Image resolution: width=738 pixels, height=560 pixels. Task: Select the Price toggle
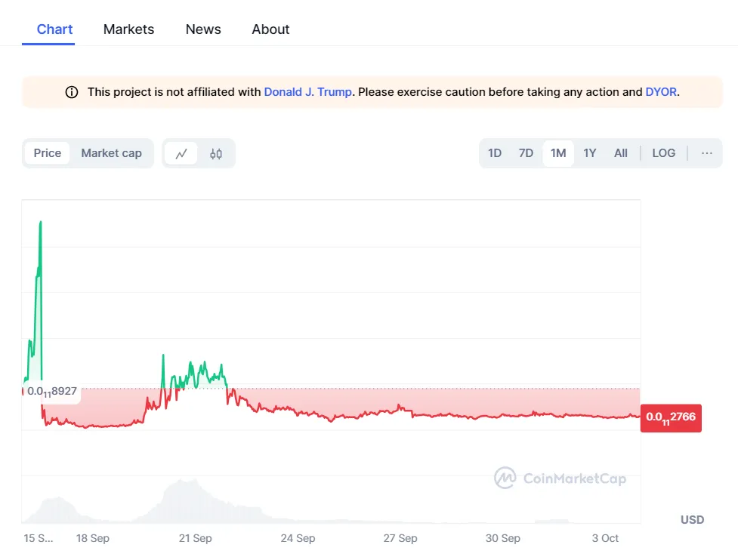[x=48, y=153]
